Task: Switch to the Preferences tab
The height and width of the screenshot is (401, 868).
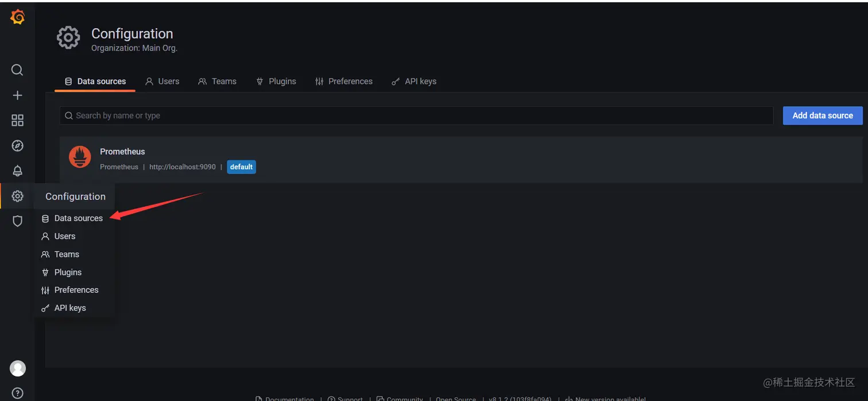Action: click(344, 81)
